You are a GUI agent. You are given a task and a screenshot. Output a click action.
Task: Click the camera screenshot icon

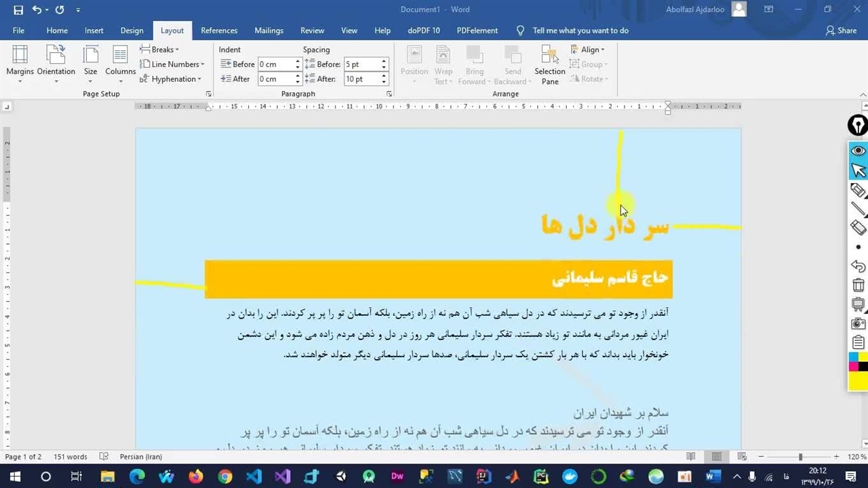tap(858, 324)
